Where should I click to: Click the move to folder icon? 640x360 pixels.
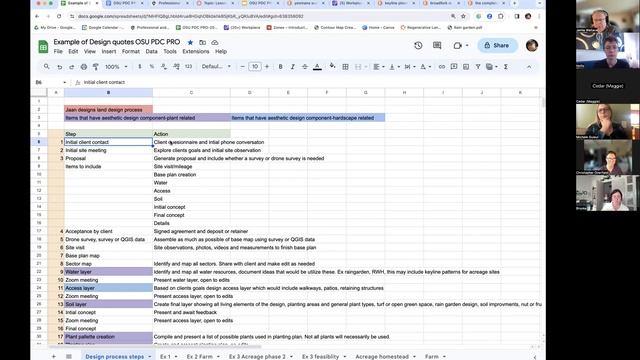(202, 42)
